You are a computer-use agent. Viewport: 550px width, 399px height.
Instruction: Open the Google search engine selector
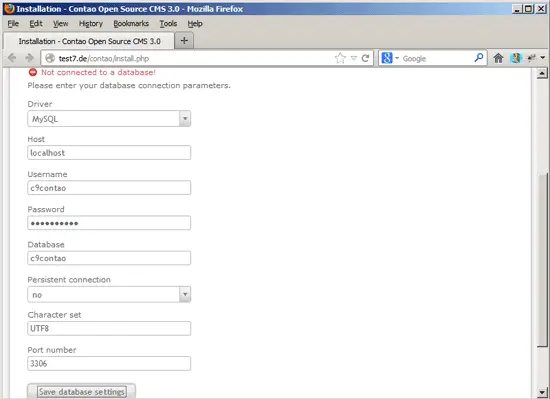tap(390, 58)
